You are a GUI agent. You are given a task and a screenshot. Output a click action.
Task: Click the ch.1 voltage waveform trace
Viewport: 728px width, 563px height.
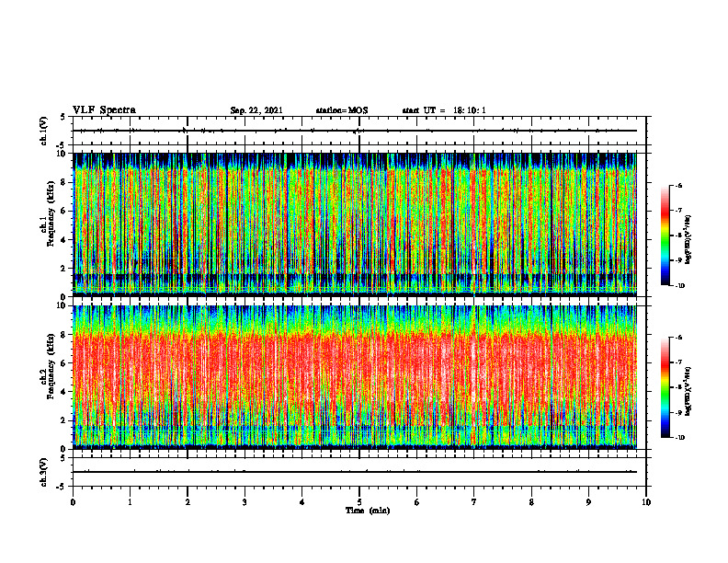(x=355, y=131)
